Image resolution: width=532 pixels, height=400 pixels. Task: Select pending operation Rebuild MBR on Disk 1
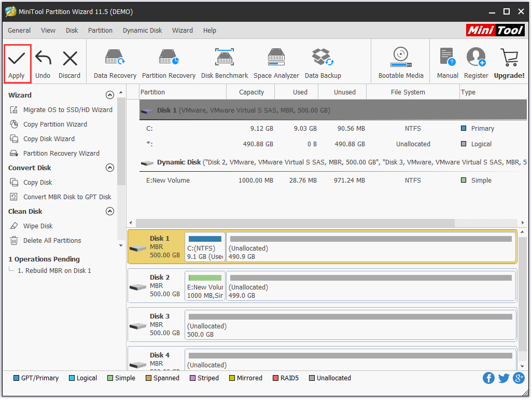point(54,271)
